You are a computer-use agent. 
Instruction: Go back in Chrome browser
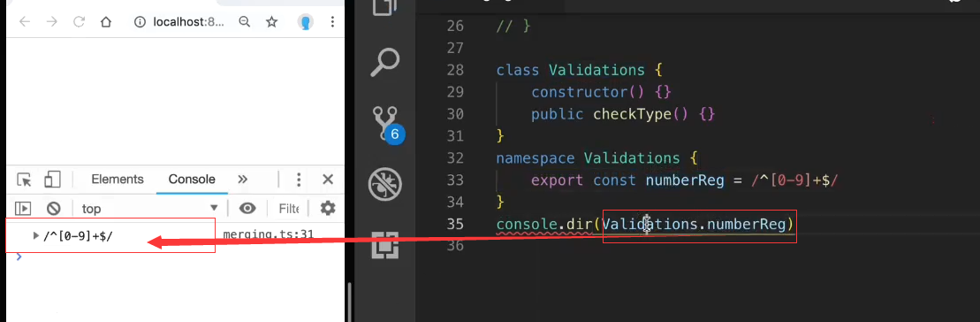click(x=25, y=22)
